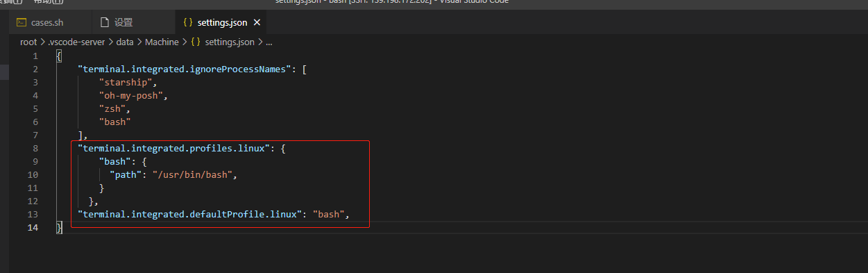Click line number 14 in the gutter
Screen dimensions: 868x273
click(x=33, y=227)
